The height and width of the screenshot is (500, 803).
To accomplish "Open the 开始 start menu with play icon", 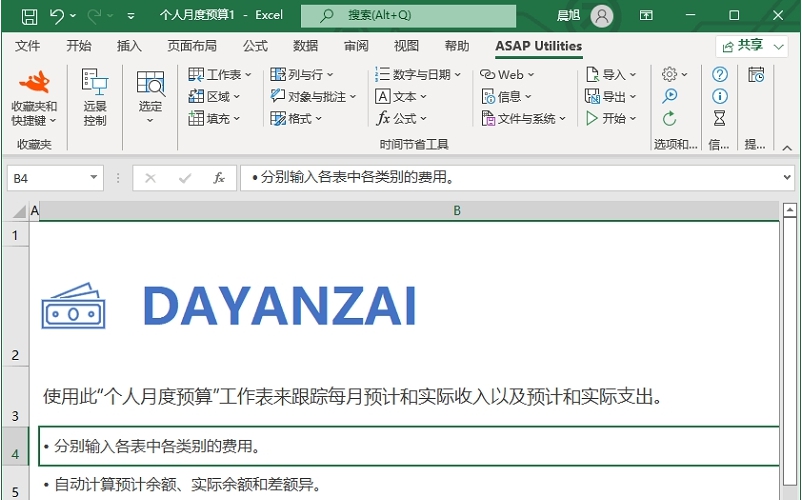I will coord(611,118).
